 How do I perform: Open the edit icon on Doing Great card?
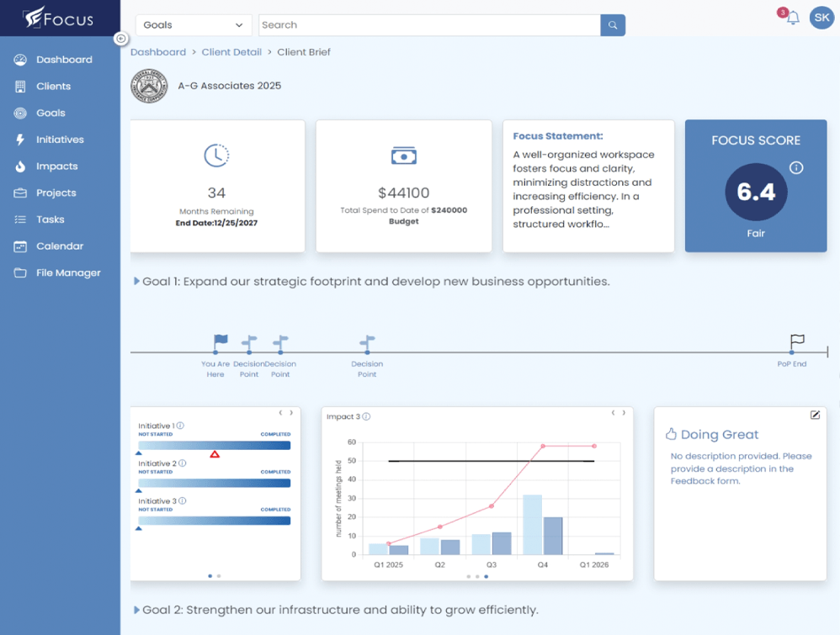(x=815, y=415)
